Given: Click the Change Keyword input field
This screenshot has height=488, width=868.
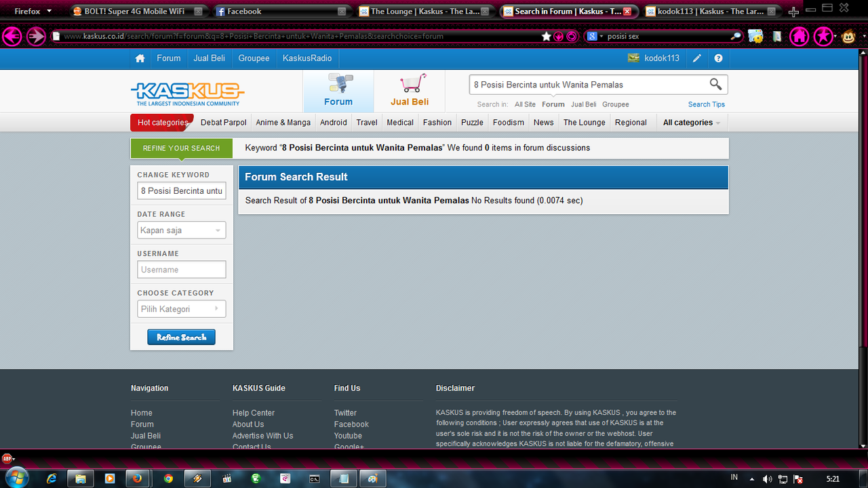Looking at the screenshot, I should [181, 191].
